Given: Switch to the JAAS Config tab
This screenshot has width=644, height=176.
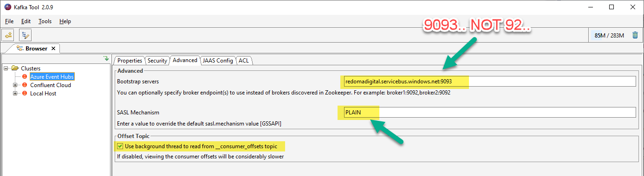Looking at the screenshot, I should (x=218, y=61).
